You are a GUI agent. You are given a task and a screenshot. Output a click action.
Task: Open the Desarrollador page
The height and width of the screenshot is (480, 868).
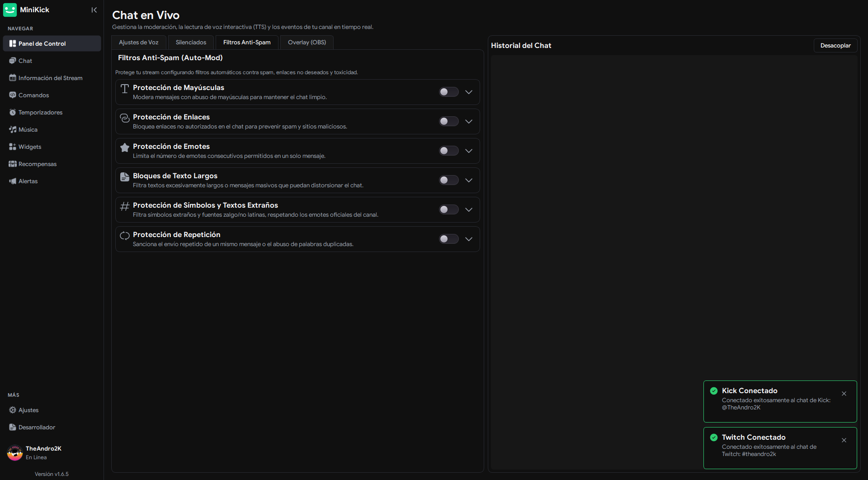click(x=52, y=427)
